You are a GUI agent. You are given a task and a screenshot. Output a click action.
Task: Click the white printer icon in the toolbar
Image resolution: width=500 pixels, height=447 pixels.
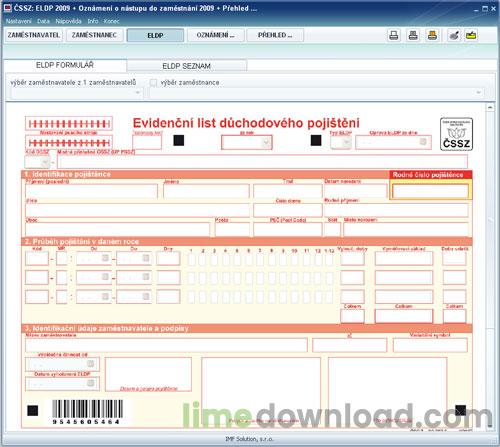[394, 35]
